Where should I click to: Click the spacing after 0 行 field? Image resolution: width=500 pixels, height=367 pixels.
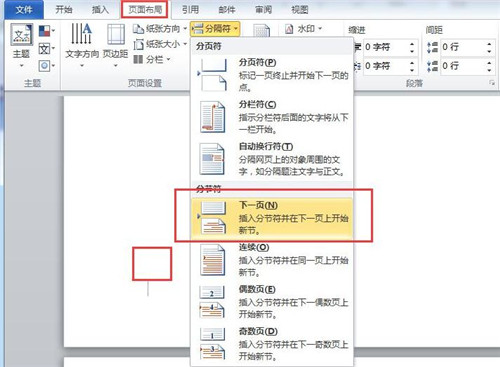(x=462, y=66)
